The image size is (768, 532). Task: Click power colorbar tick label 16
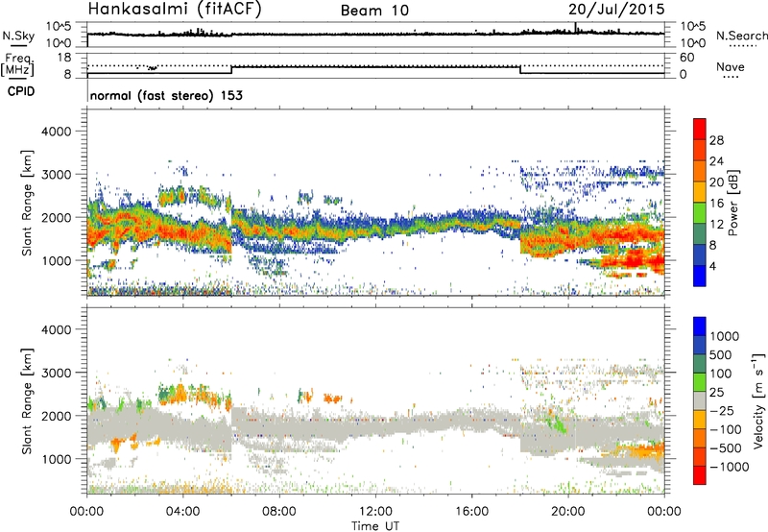click(716, 204)
